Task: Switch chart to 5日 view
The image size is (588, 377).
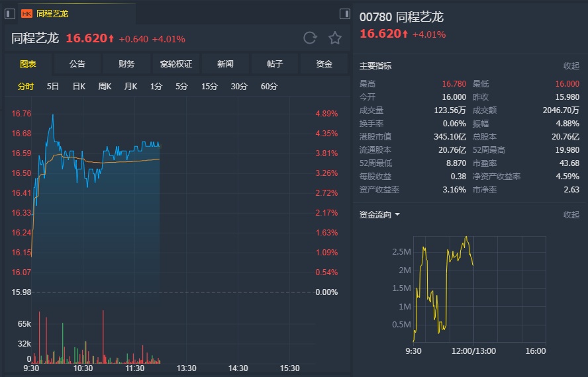Action: 53,87
